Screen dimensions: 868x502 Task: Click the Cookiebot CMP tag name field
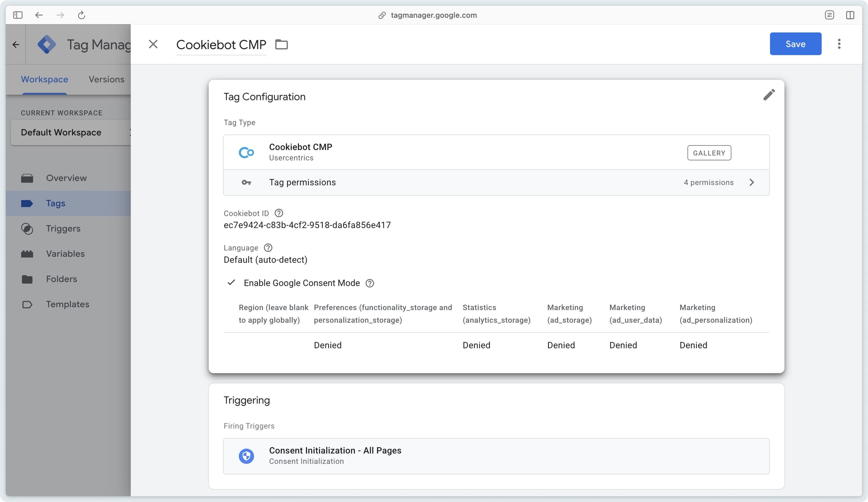221,44
